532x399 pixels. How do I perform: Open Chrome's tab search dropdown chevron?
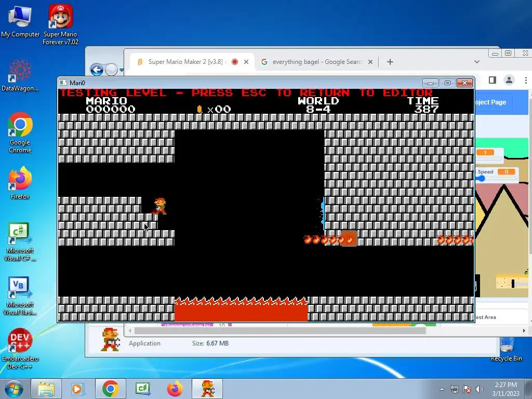tap(477, 62)
